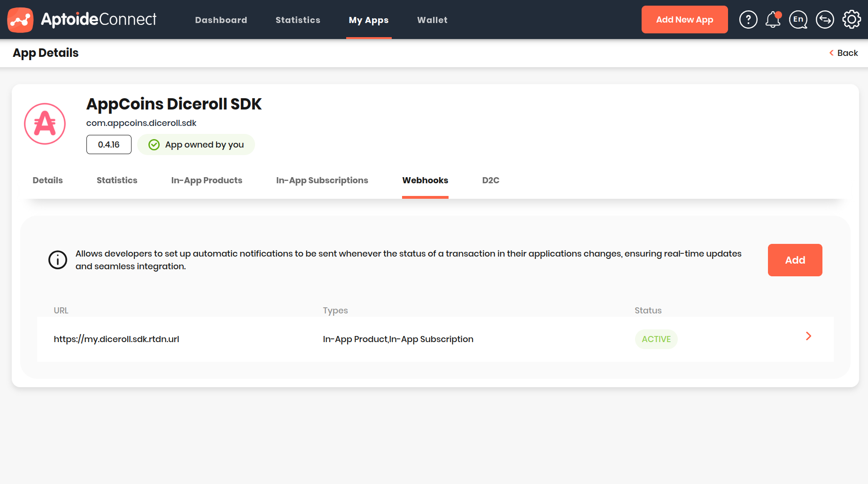
Task: Open the D2C tab
Action: pos(491,180)
